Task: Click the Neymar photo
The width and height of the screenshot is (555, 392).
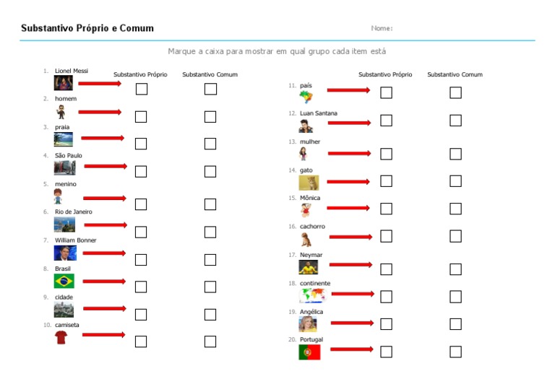Action: coord(308,267)
